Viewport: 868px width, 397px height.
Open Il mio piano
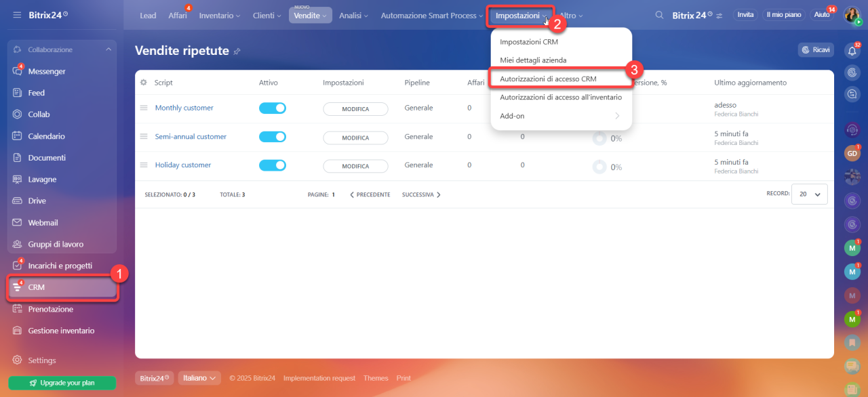point(783,15)
